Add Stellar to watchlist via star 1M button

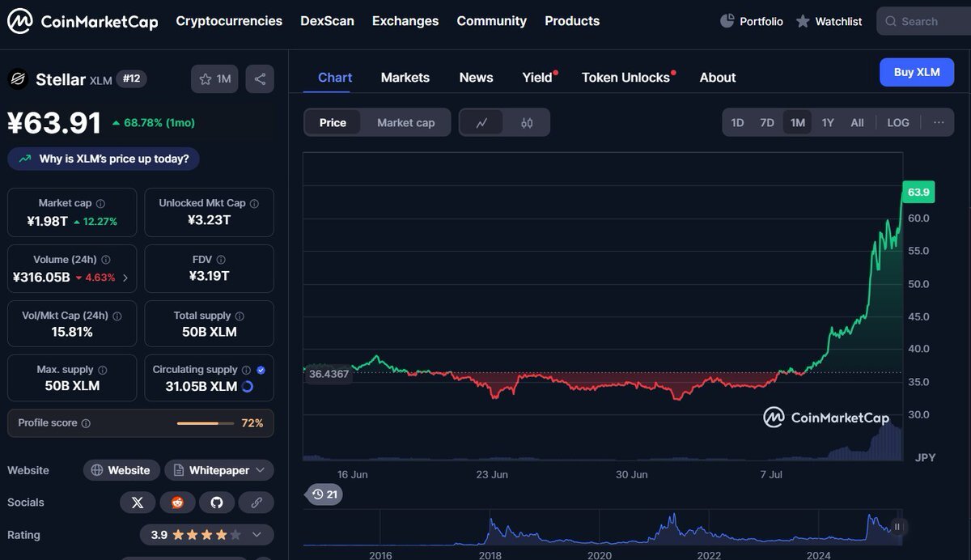[214, 78]
